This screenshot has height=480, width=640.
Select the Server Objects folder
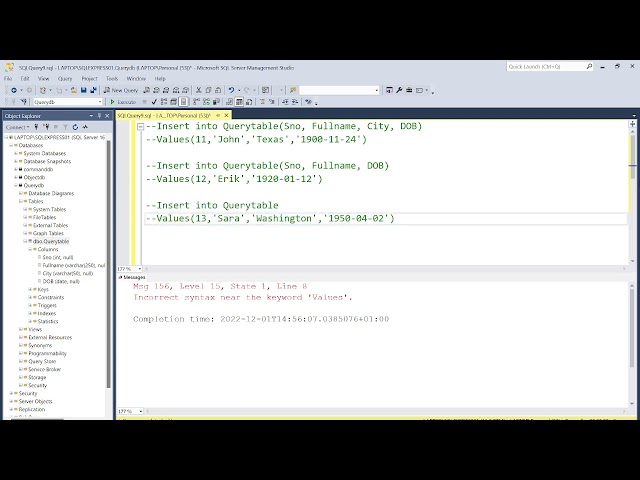pyautogui.click(x=35, y=401)
